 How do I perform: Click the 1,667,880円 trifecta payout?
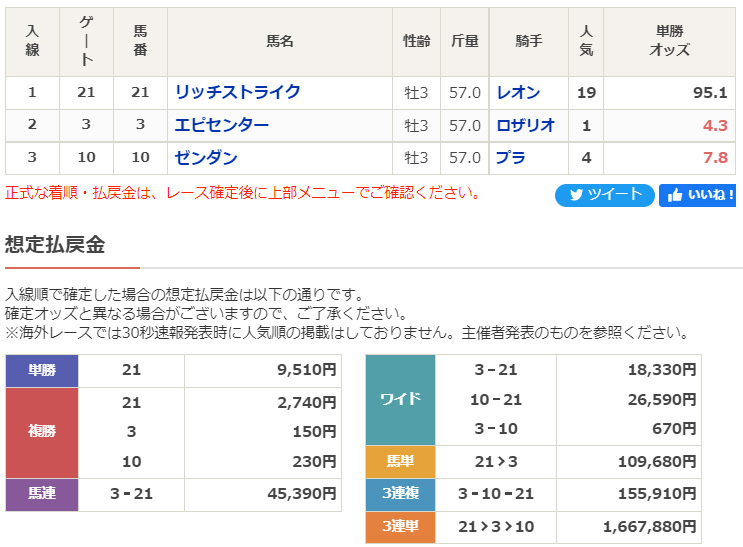[649, 527]
